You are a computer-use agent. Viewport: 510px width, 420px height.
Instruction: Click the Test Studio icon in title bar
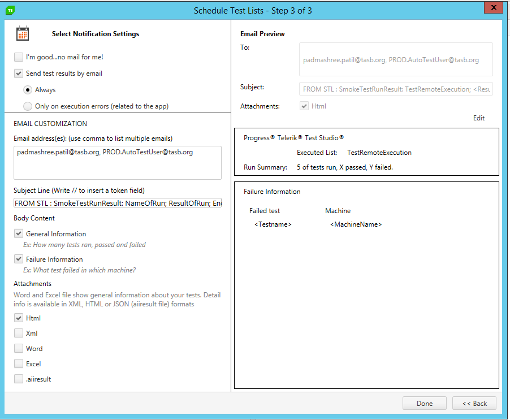pyautogui.click(x=10, y=10)
